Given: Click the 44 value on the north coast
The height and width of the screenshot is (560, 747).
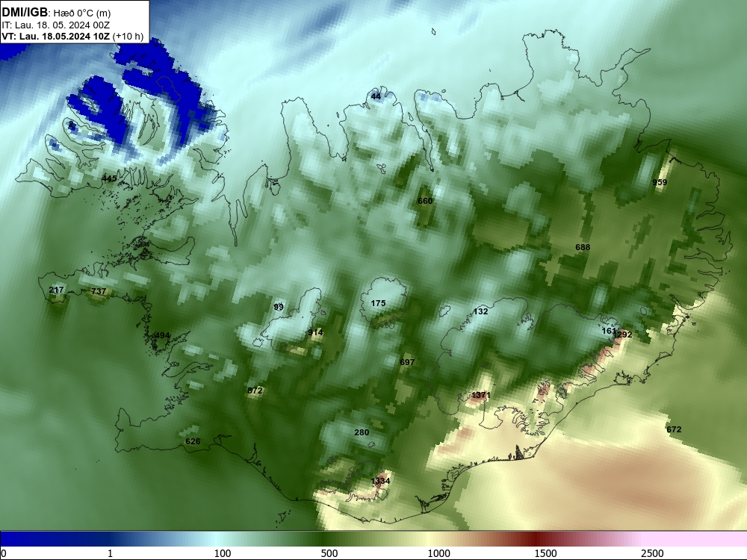Looking at the screenshot, I should point(376,96).
